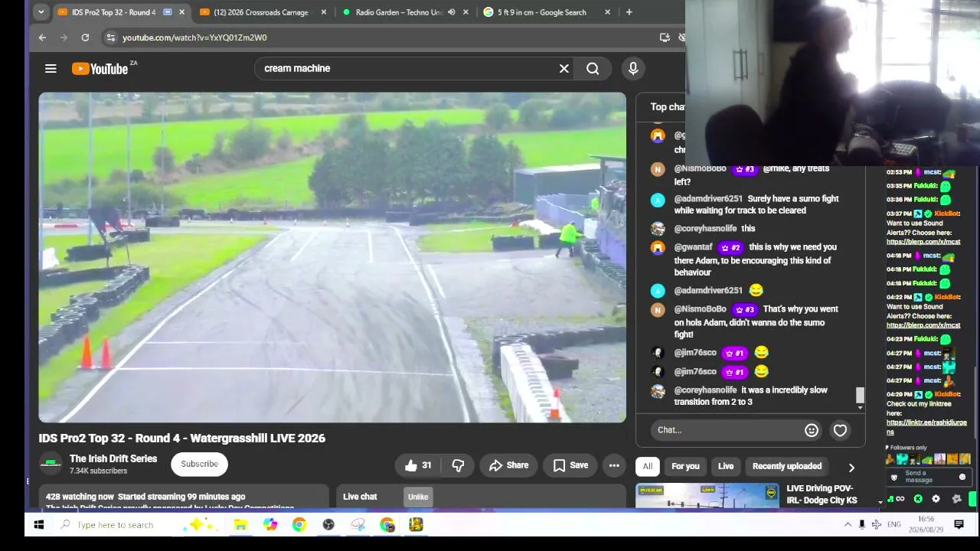Click the YouTube chat scrollbar thumb
The image size is (980, 551).
(860, 395)
